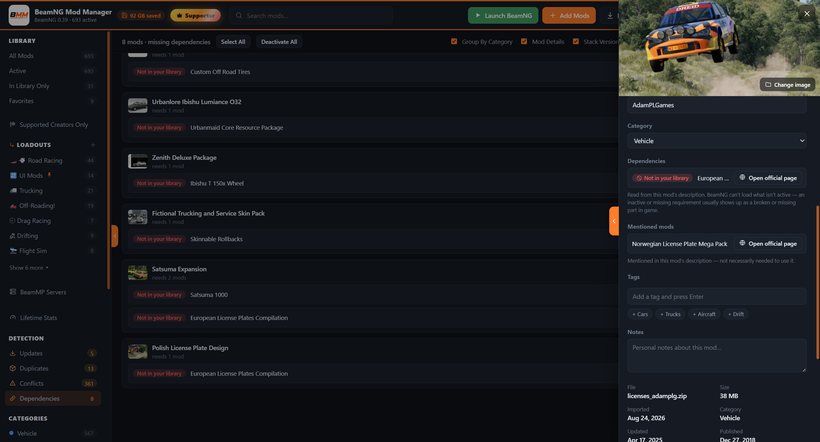This screenshot has height=442, width=820.
Task: Click Change image button
Action: pyautogui.click(x=787, y=84)
